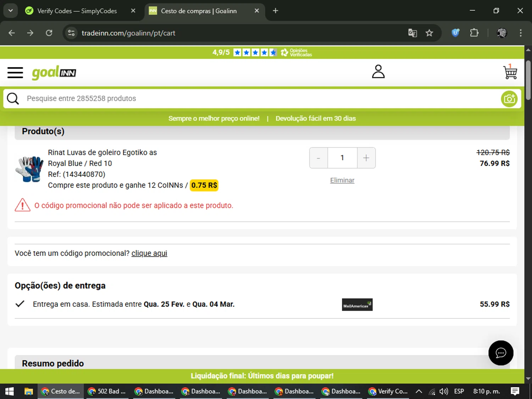
Task: Open the live chat bubble button
Action: (500, 353)
